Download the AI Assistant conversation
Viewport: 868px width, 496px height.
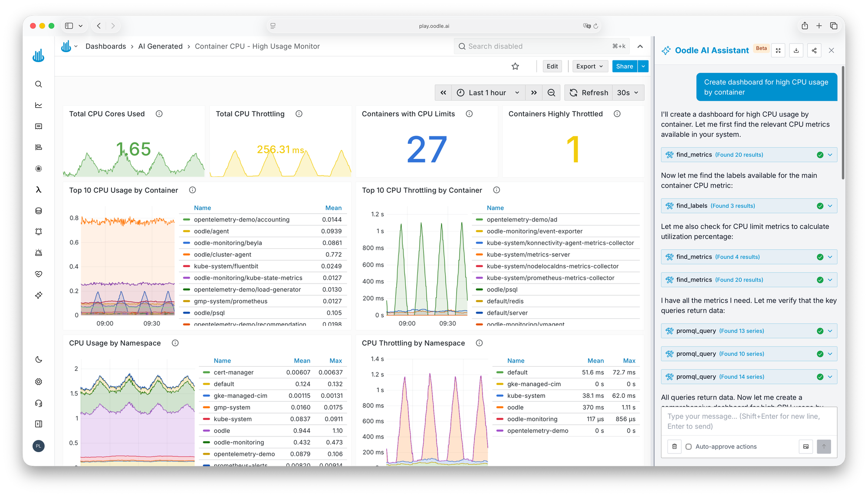796,50
